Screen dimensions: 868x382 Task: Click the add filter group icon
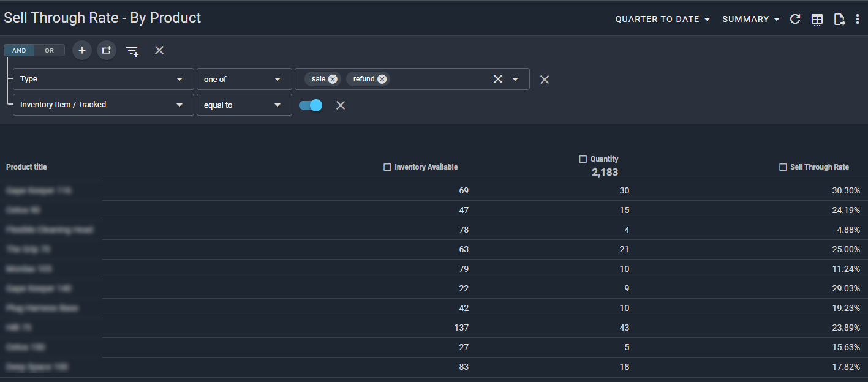107,50
